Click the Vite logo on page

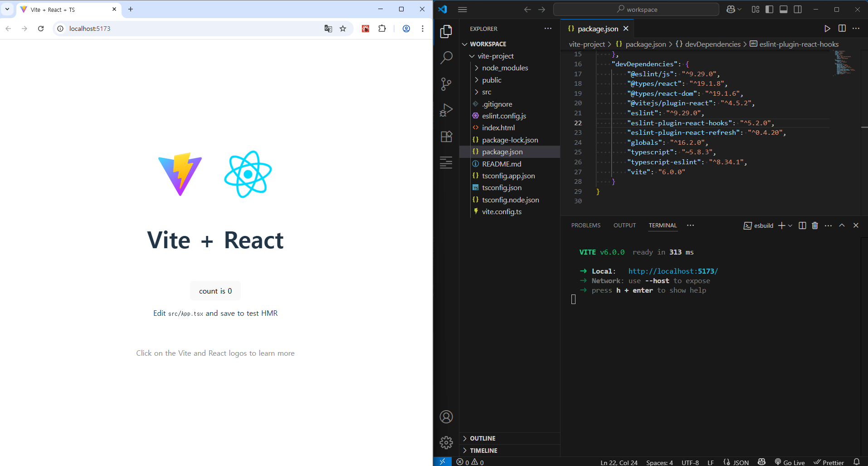(x=180, y=174)
